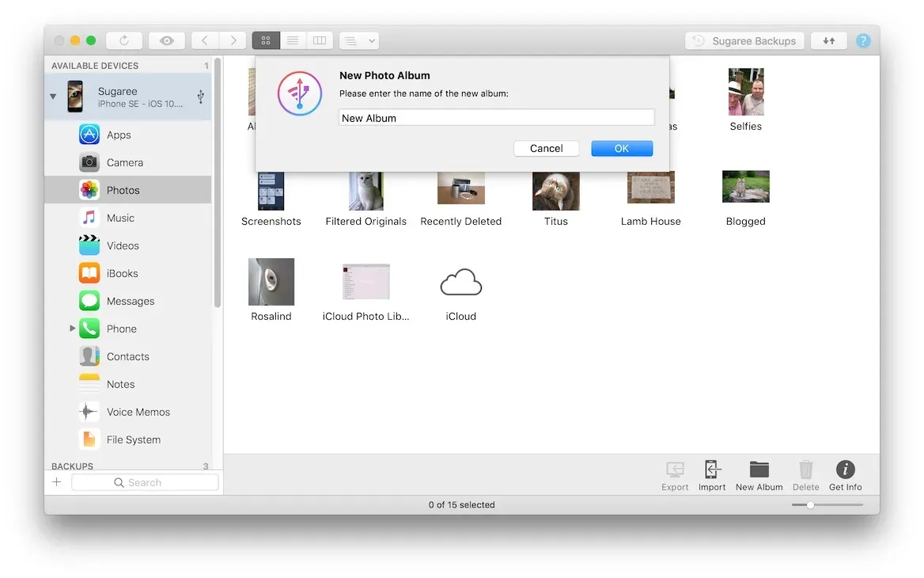This screenshot has width=924, height=578.
Task: Open the arrange-by dropdown in toolbar
Action: point(358,40)
